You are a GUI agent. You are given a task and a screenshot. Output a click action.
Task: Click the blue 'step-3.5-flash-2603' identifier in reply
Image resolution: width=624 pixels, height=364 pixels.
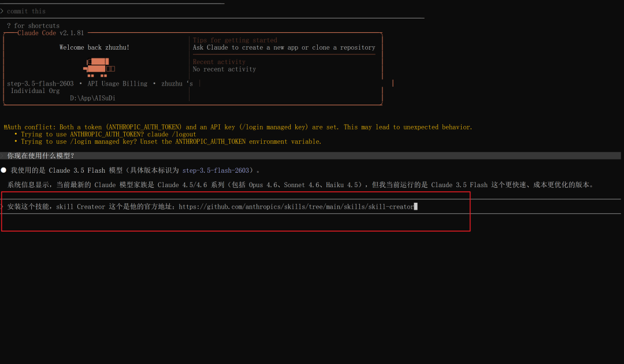[x=216, y=170]
